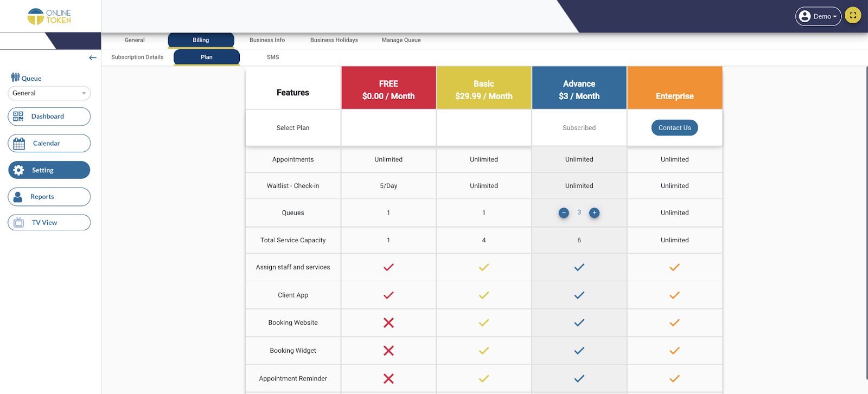Click the orange Enterprise plan header
The height and width of the screenshot is (394, 868).
click(x=675, y=88)
